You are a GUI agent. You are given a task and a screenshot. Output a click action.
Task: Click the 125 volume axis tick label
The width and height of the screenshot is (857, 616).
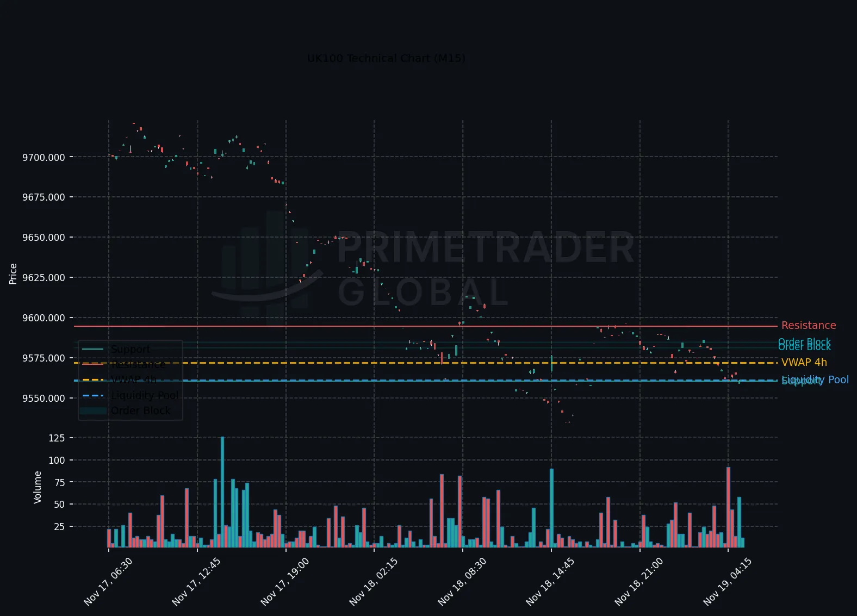(x=57, y=438)
